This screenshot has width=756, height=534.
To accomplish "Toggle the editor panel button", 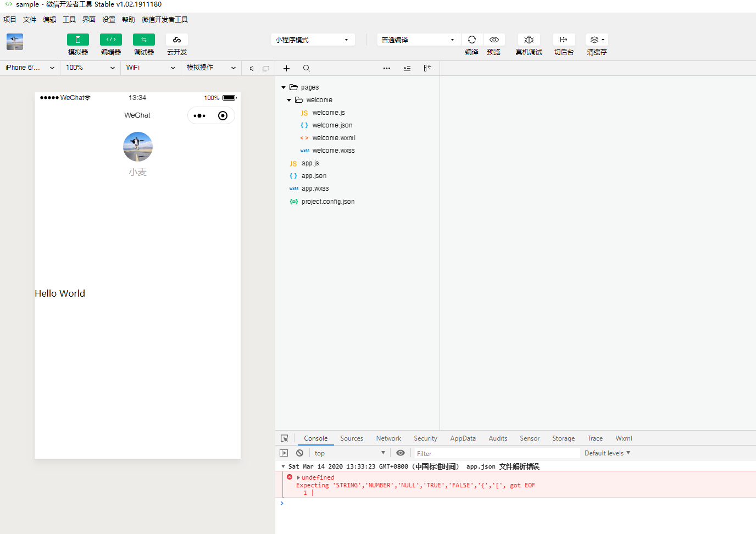I will pyautogui.click(x=111, y=40).
